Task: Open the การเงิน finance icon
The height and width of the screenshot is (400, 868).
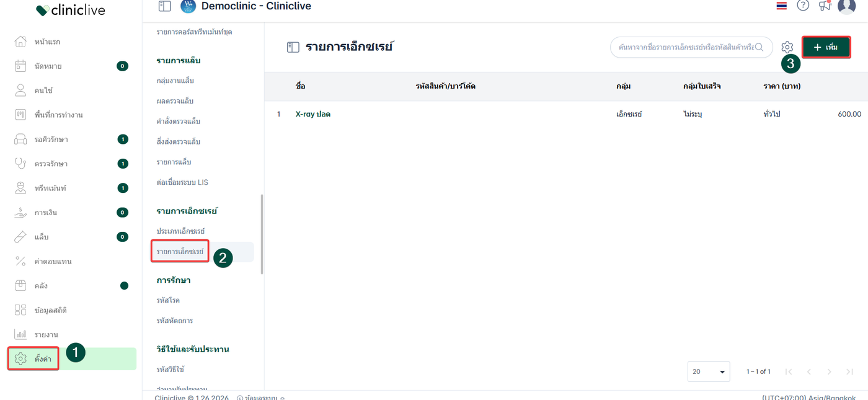Action: [20, 213]
